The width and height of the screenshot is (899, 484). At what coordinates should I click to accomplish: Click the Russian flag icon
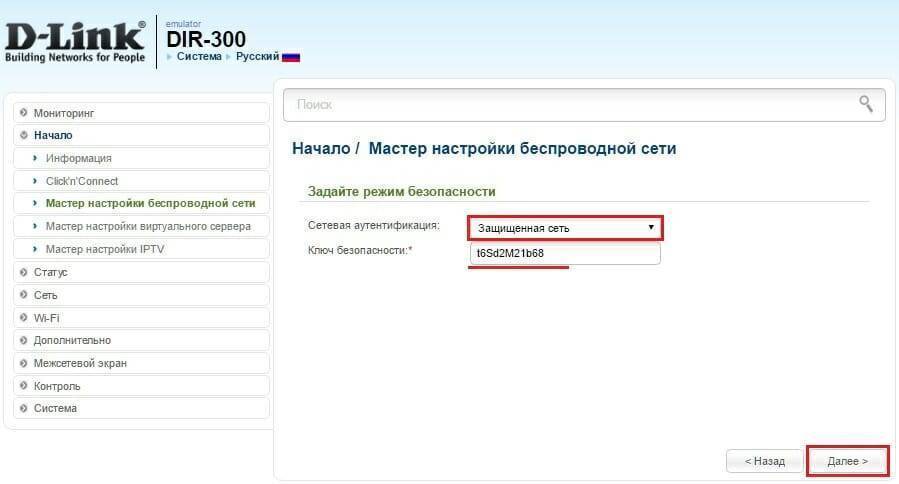(x=291, y=57)
